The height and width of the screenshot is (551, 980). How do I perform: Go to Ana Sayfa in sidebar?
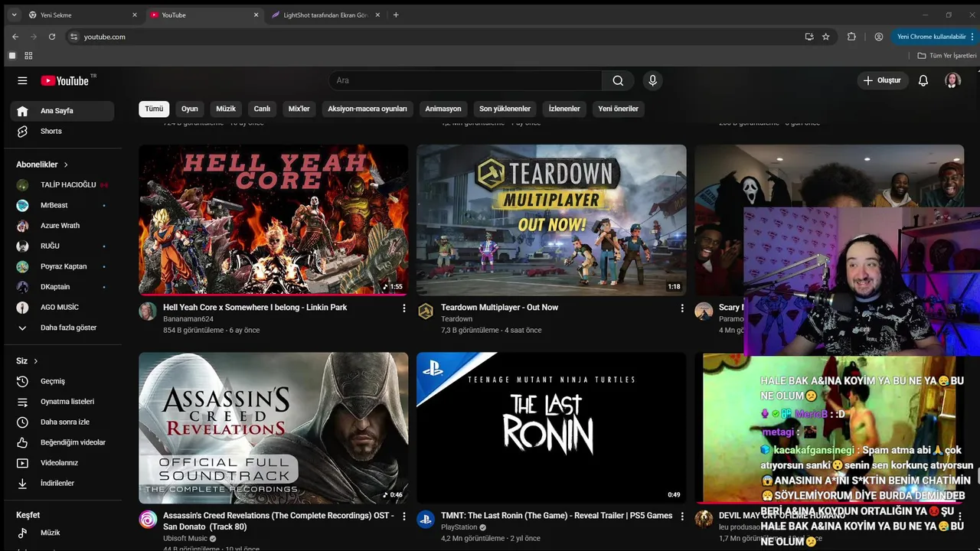click(62, 111)
